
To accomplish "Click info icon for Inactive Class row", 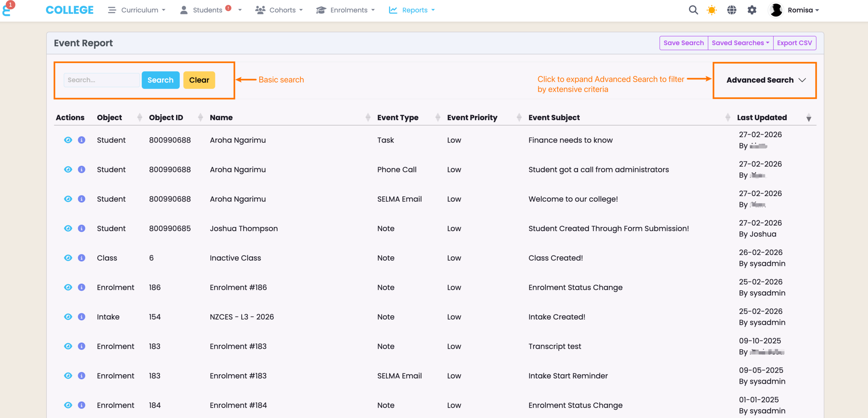I will (x=81, y=258).
